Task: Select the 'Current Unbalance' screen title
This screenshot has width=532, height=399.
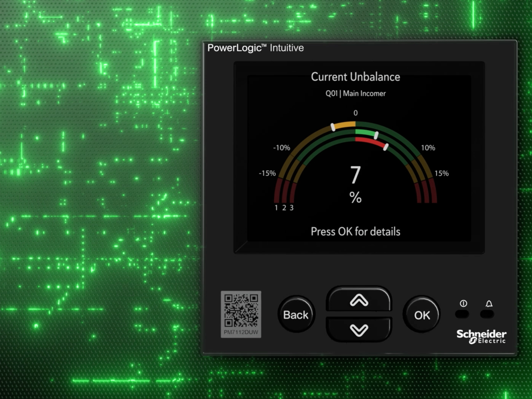Action: [355, 77]
